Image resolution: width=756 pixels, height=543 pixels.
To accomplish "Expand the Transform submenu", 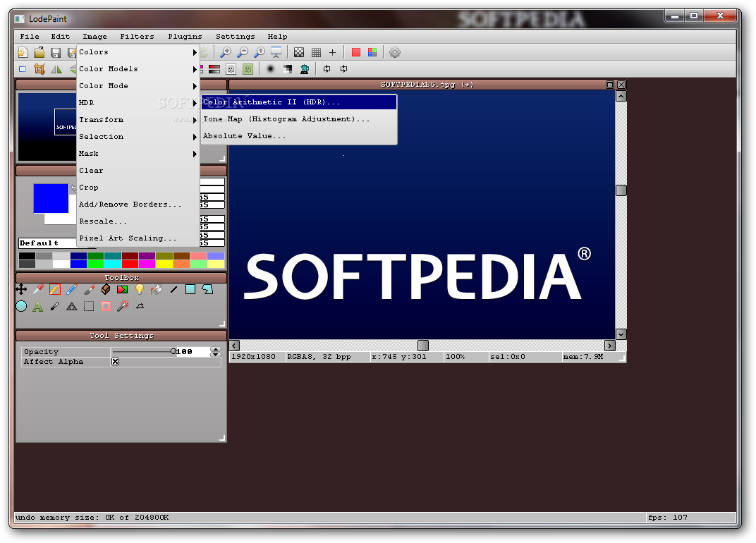I will [138, 120].
